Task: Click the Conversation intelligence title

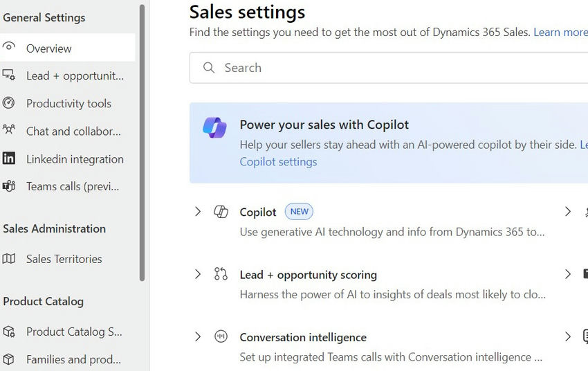Action: (x=303, y=337)
